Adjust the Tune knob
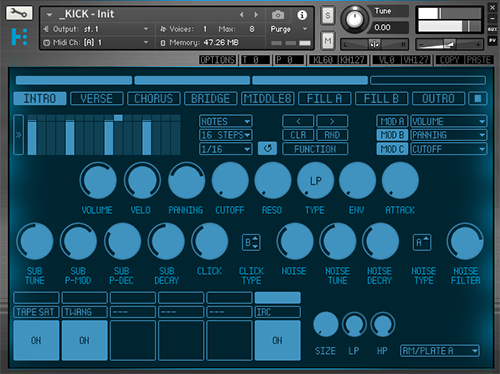Screen dimensions: 500x374 click(x=354, y=19)
